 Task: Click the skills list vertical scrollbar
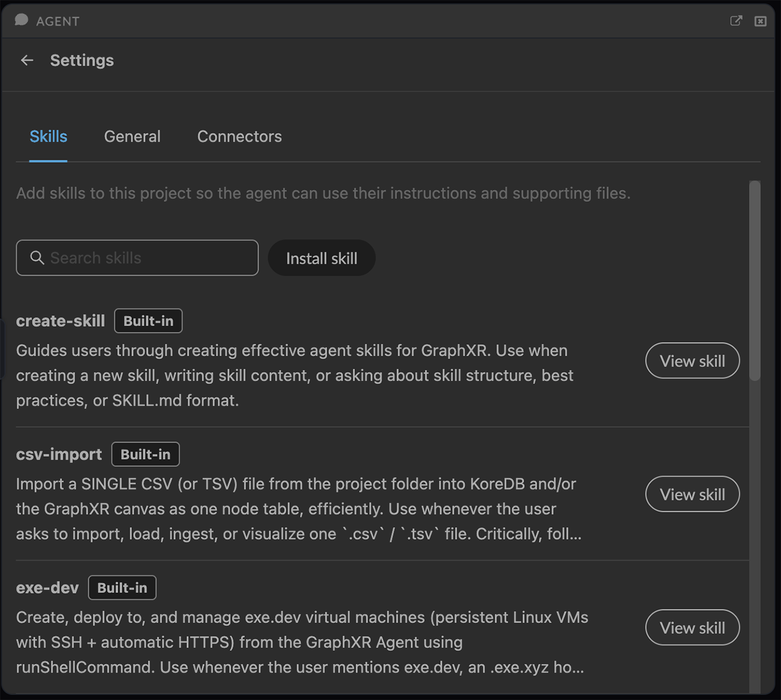(754, 280)
